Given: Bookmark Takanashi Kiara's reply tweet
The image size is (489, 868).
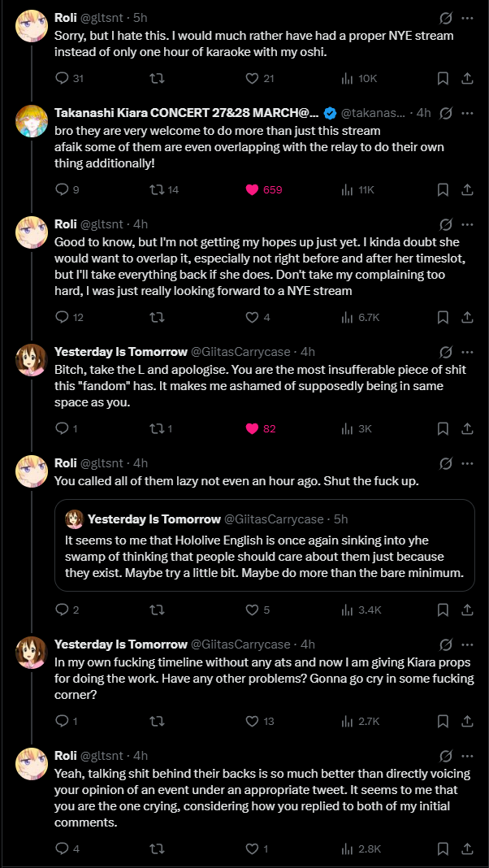Looking at the screenshot, I should coord(443,189).
